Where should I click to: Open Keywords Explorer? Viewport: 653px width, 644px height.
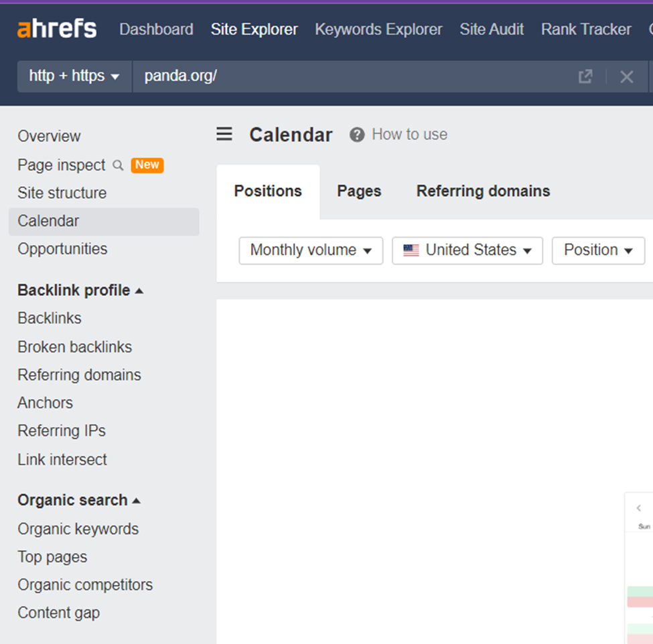tap(378, 29)
